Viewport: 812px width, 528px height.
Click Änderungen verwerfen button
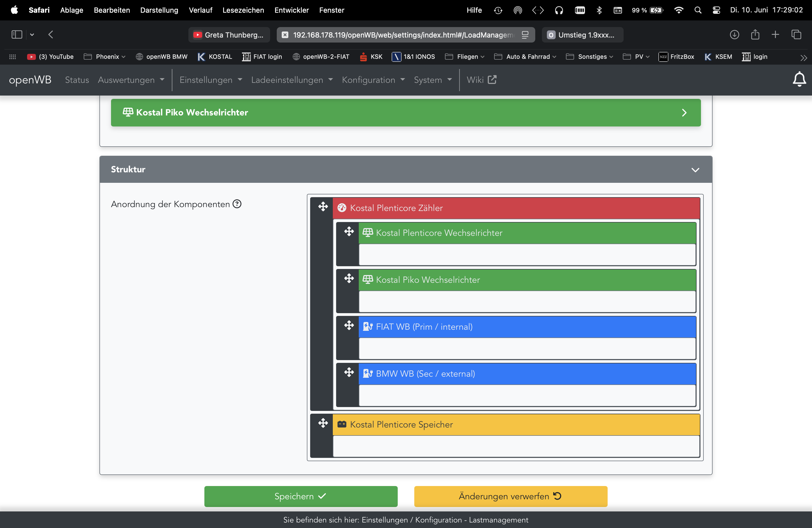tap(510, 496)
